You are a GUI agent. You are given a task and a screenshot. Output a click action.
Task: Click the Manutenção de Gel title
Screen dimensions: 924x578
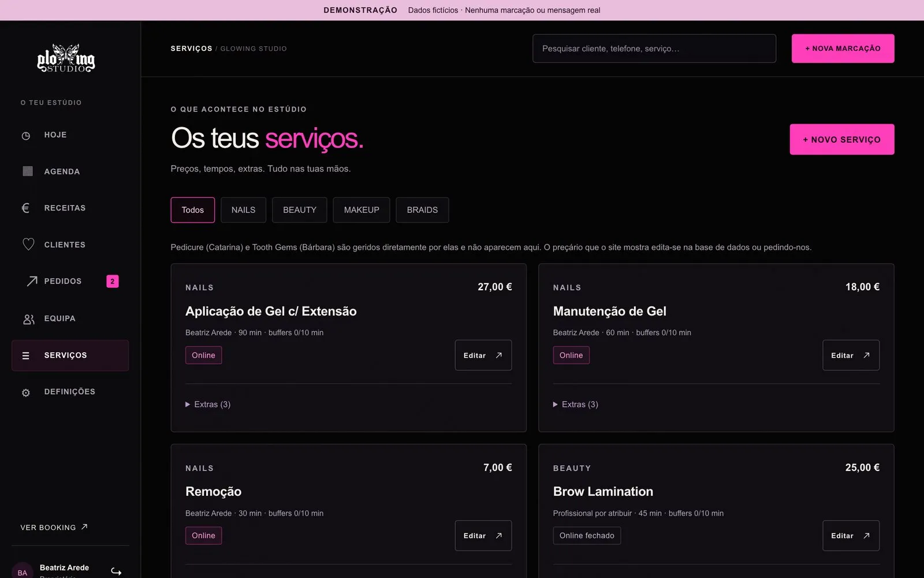pos(610,312)
